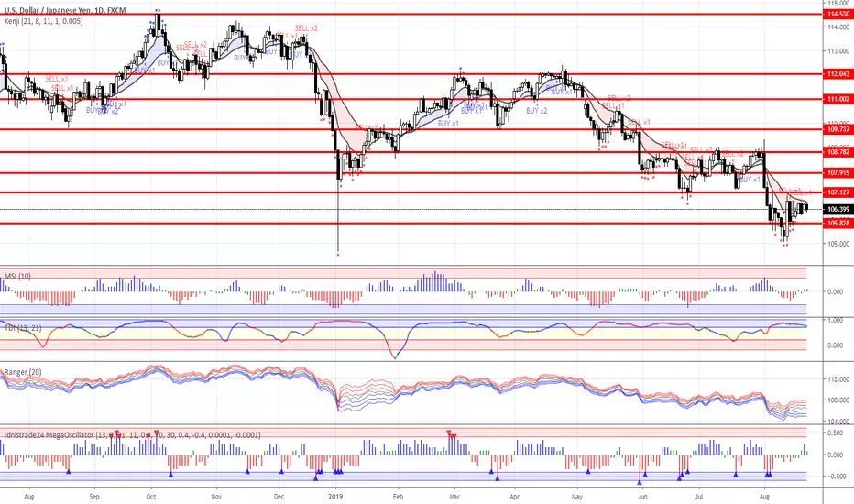The height and width of the screenshot is (504, 854).
Task: Click the Feb label on the time axis
Action: click(x=398, y=497)
